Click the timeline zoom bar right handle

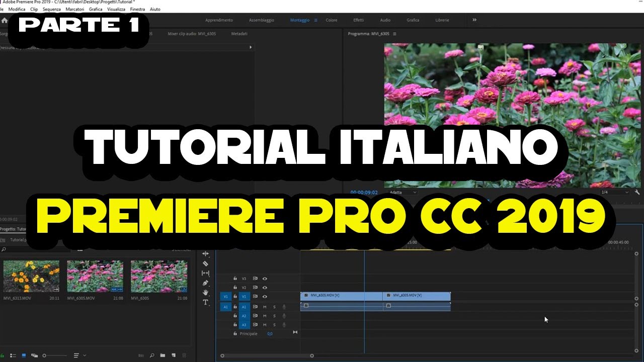(312, 356)
